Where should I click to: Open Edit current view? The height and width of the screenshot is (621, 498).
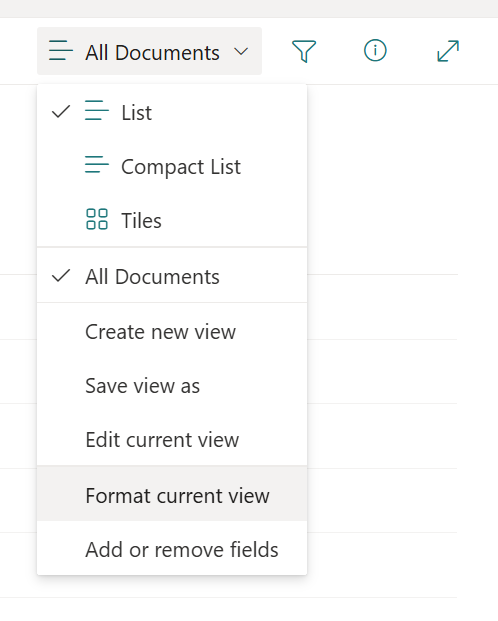(172, 439)
